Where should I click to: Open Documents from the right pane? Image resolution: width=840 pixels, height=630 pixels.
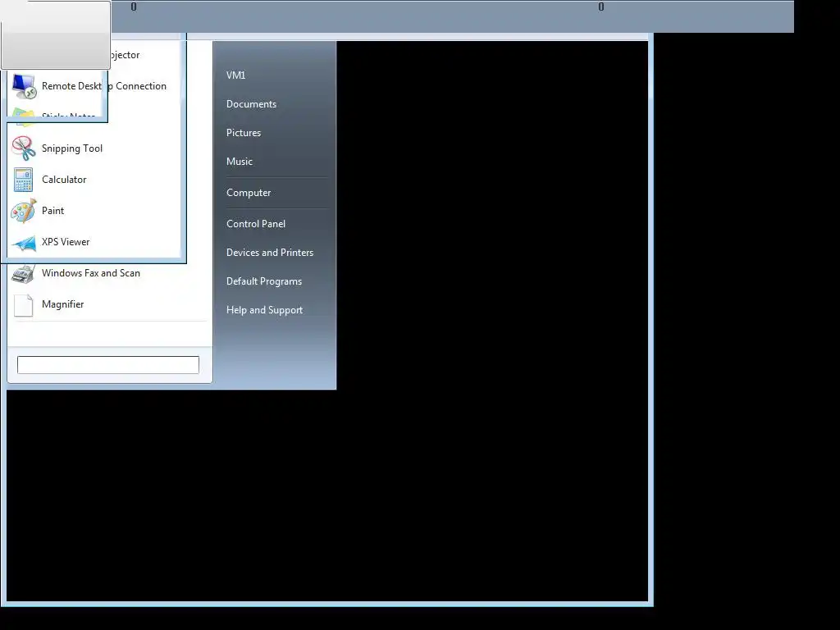coord(251,104)
